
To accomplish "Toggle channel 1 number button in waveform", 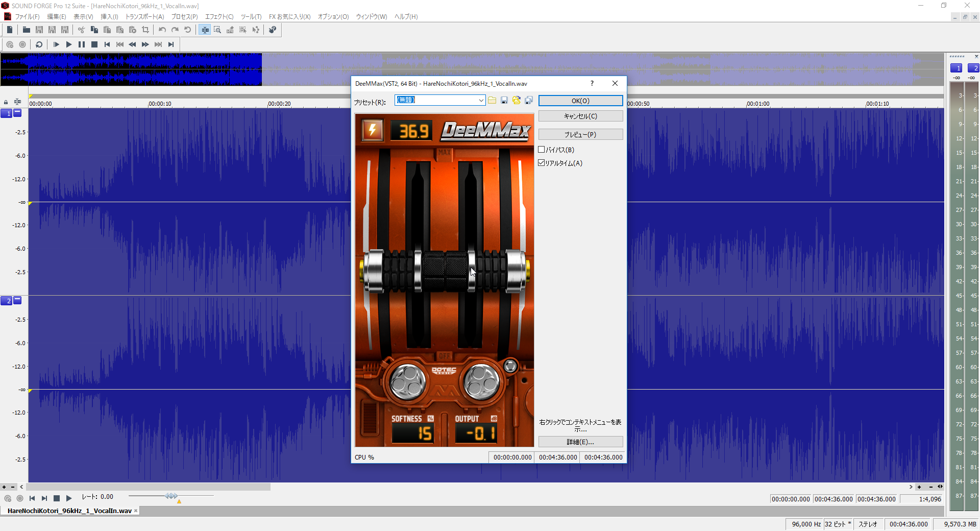I will coord(7,113).
